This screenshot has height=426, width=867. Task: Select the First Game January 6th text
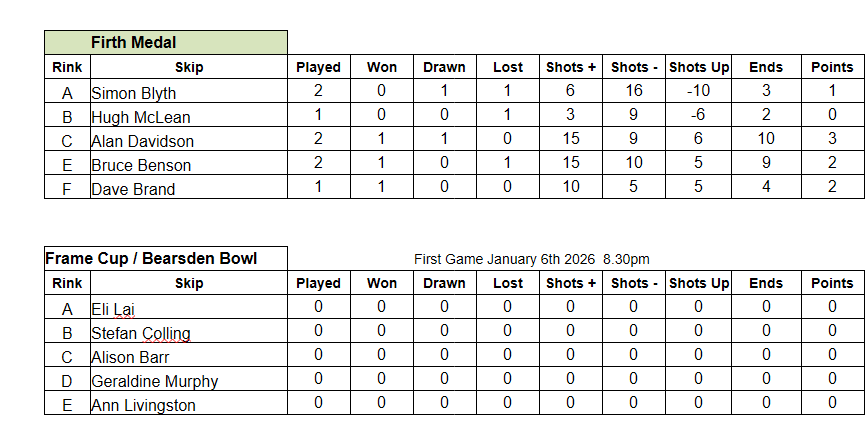pos(531,259)
